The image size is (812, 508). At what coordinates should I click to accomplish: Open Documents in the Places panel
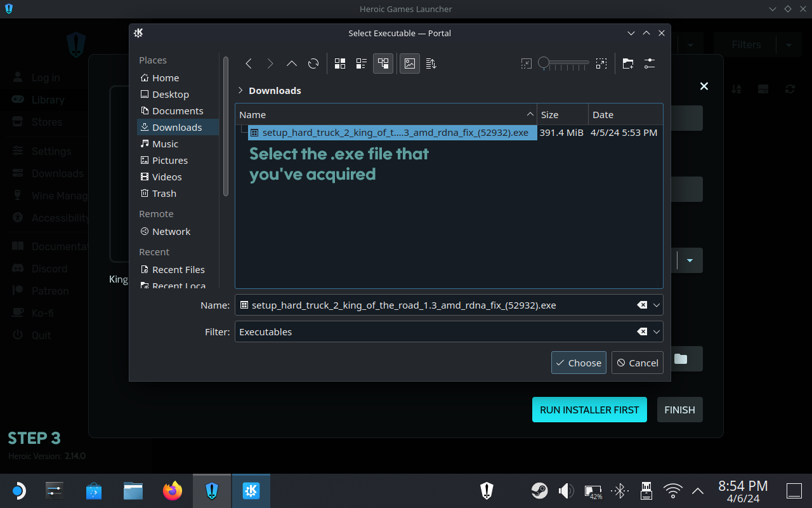click(178, 111)
